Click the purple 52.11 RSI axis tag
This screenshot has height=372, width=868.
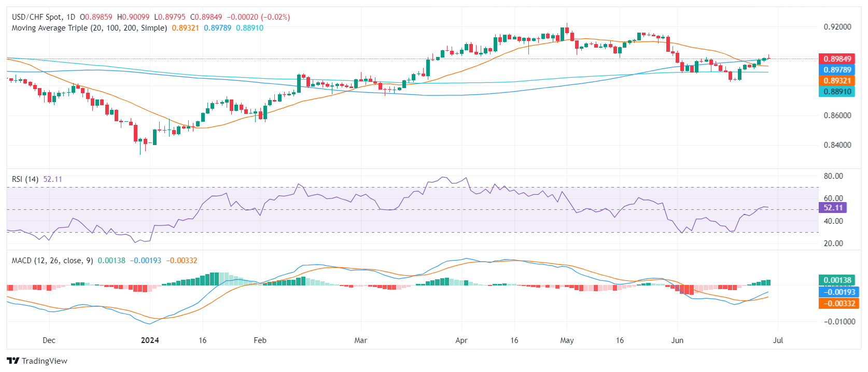833,208
